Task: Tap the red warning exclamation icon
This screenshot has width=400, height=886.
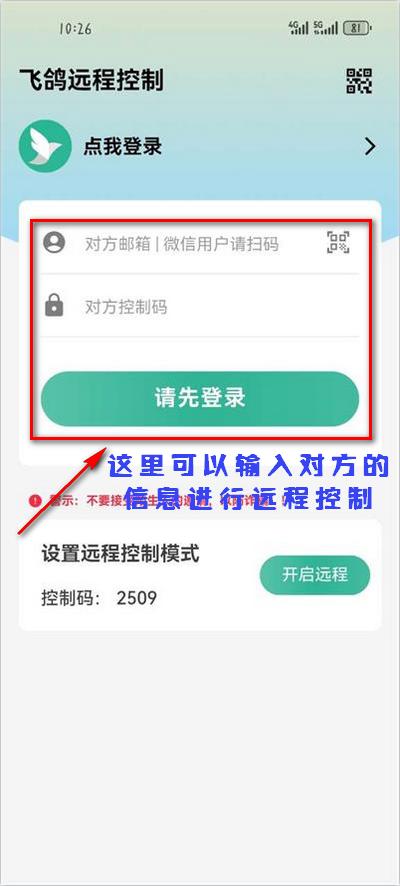Action: click(x=36, y=500)
